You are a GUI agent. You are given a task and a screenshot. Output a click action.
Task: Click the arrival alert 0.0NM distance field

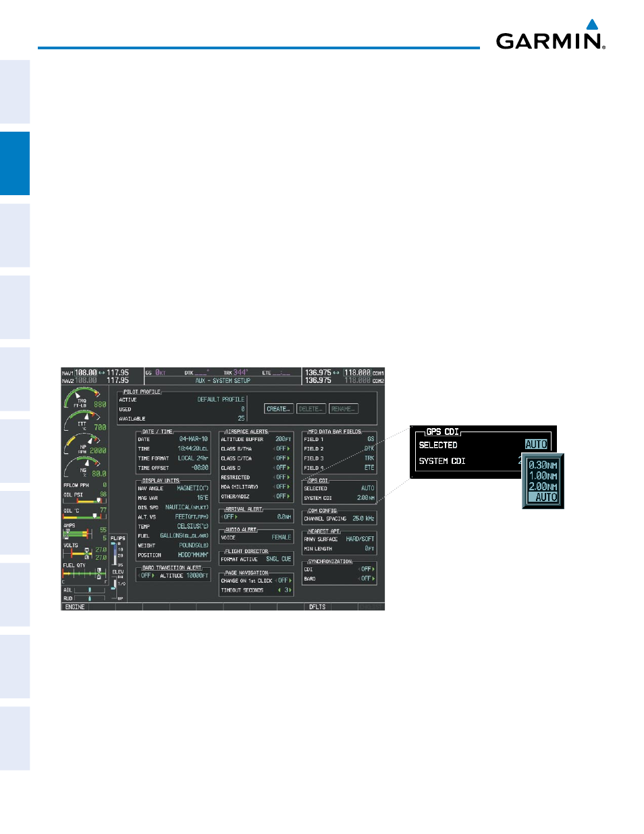[x=284, y=517]
